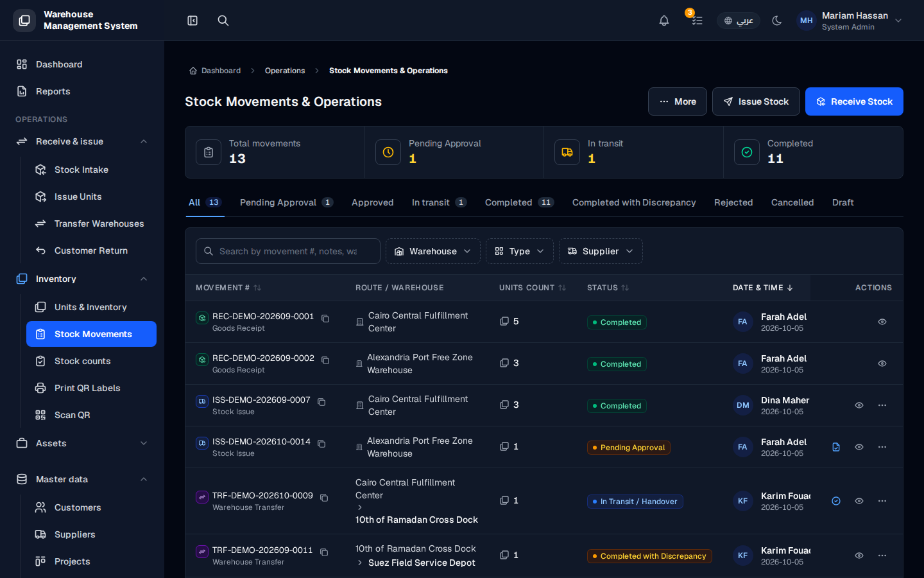Viewport: 924px width, 578px height.
Task: Sort table by Units Count column
Action: 533,288
